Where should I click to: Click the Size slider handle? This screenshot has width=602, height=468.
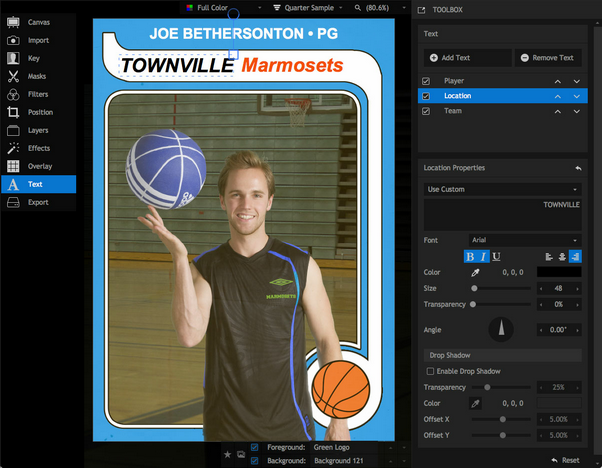tap(475, 288)
